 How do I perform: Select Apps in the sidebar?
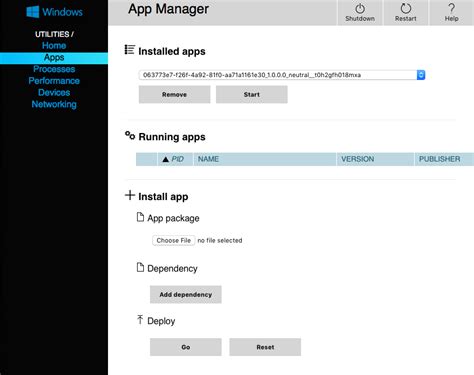point(54,58)
